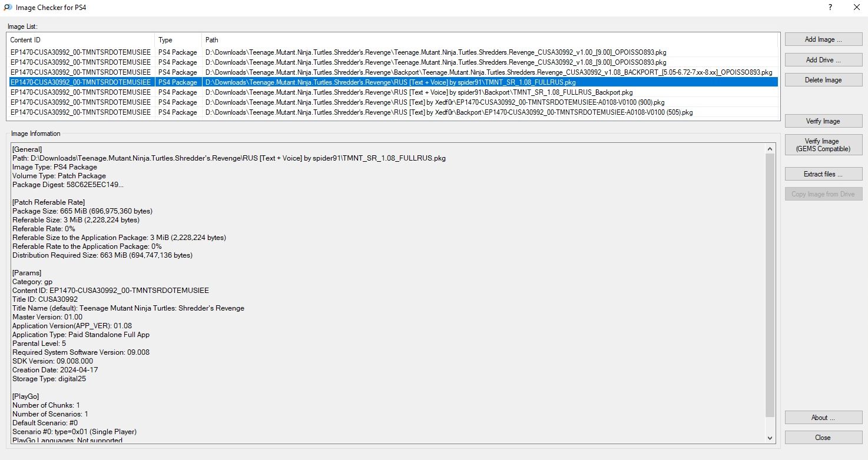Click the Package Digest line
868x460 pixels.
68,185
